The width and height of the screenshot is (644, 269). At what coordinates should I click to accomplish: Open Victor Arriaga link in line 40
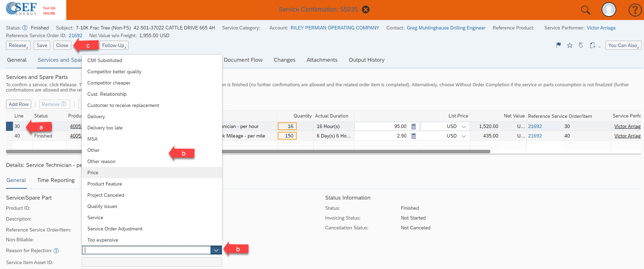tap(627, 136)
